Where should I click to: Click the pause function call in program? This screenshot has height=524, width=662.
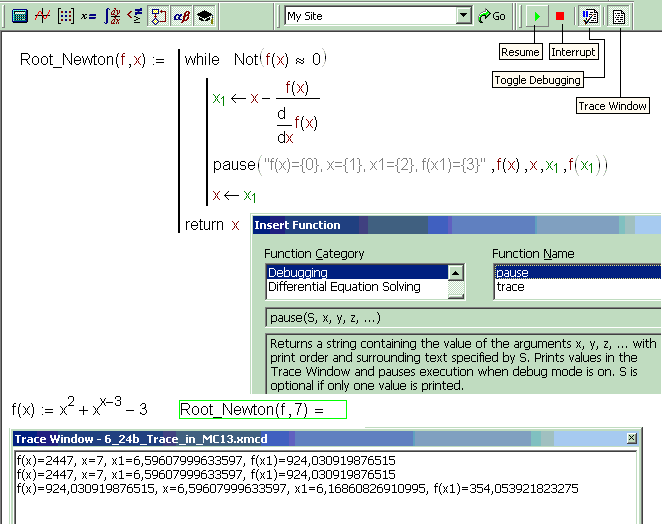click(410, 165)
